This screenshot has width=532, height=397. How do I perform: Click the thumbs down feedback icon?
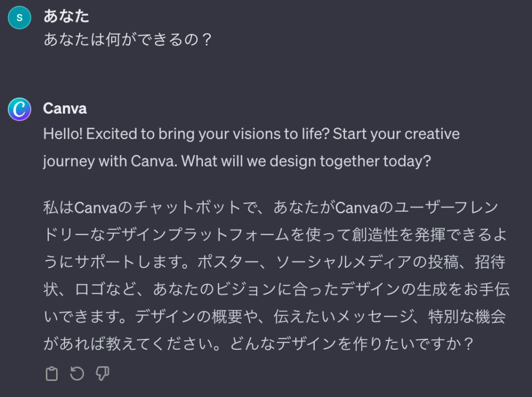pos(102,374)
